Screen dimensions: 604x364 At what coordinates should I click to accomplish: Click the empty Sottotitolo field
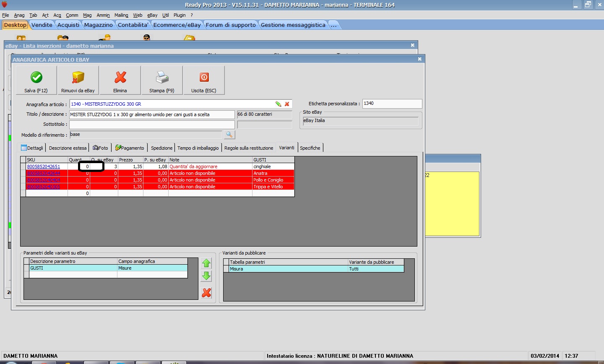[x=152, y=125]
